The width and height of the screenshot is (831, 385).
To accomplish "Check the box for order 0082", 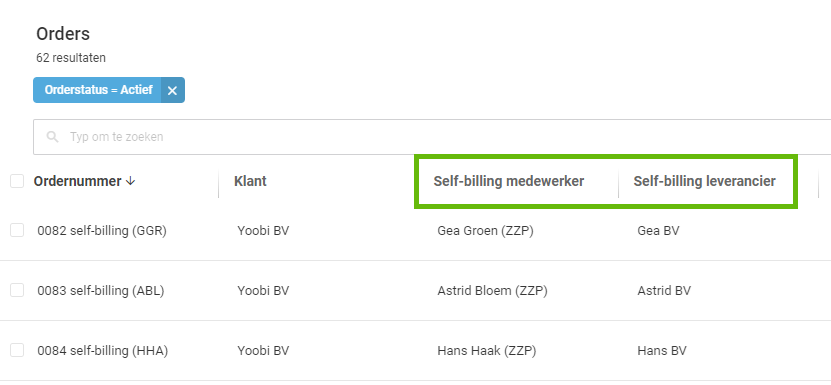I will pyautogui.click(x=17, y=230).
